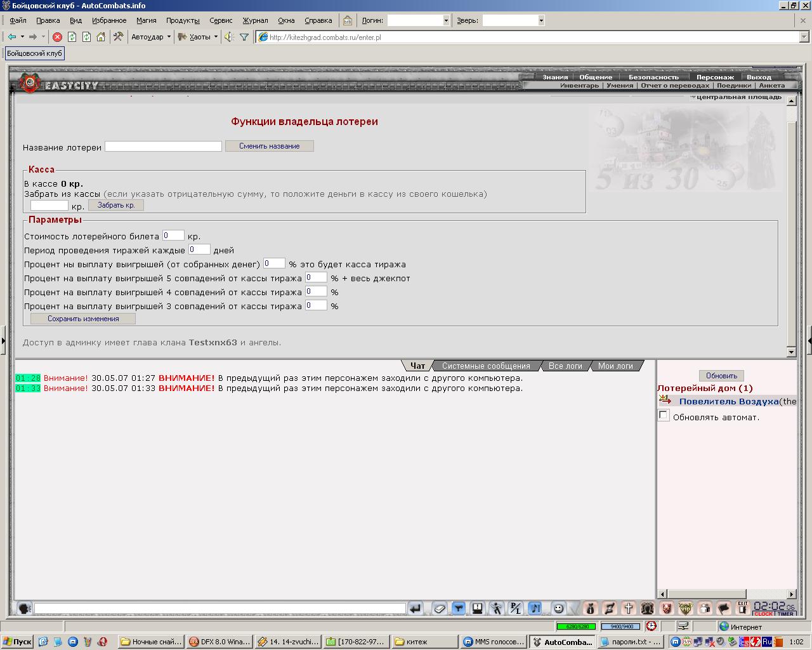
Task: Click the chat message input field
Action: click(x=219, y=608)
